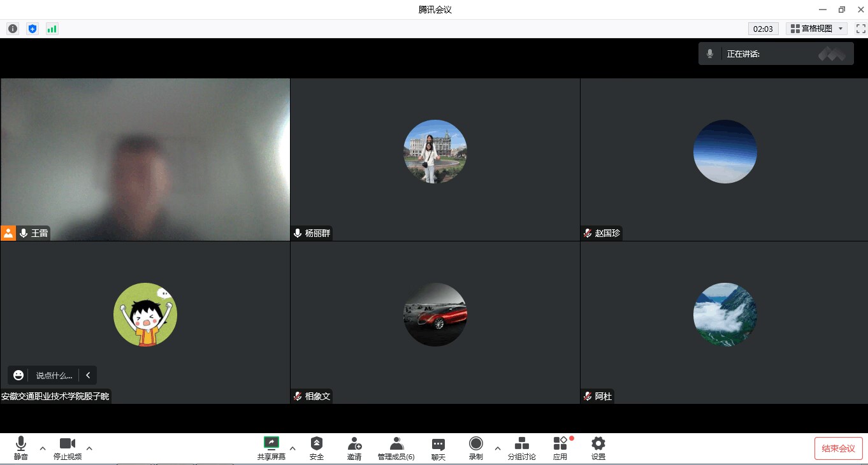Turn off camera with 停止视频
This screenshot has height=465, width=868.
click(68, 448)
